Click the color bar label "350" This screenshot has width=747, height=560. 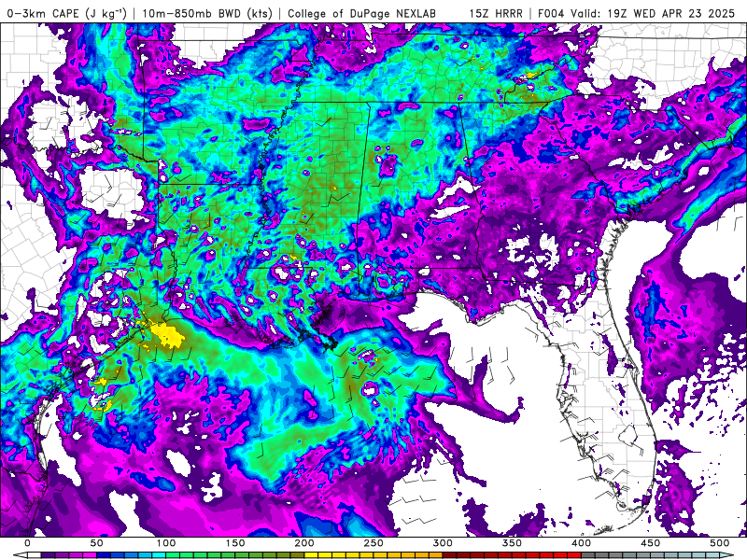pyautogui.click(x=512, y=543)
